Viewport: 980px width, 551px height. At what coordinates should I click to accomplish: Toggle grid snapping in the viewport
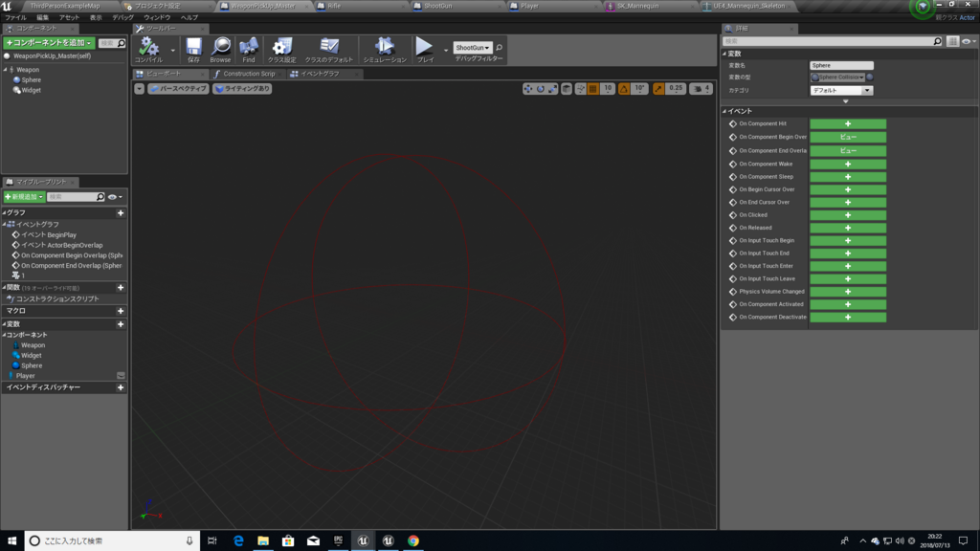(x=593, y=89)
